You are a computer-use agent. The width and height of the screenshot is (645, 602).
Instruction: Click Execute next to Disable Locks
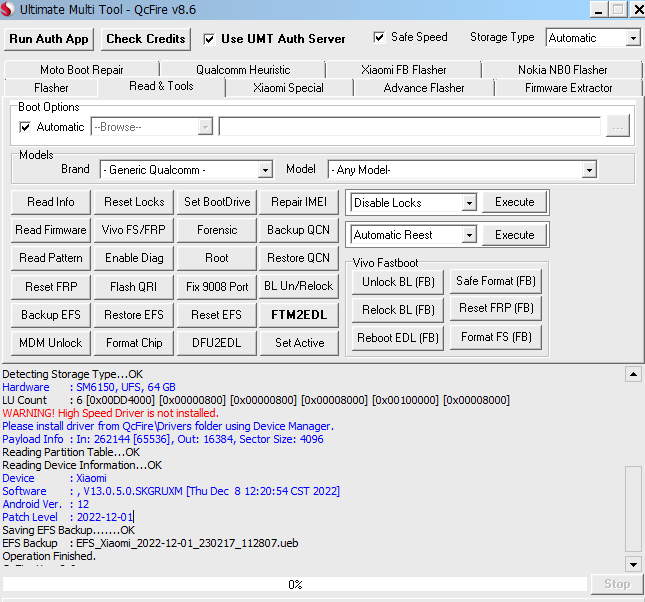[514, 202]
